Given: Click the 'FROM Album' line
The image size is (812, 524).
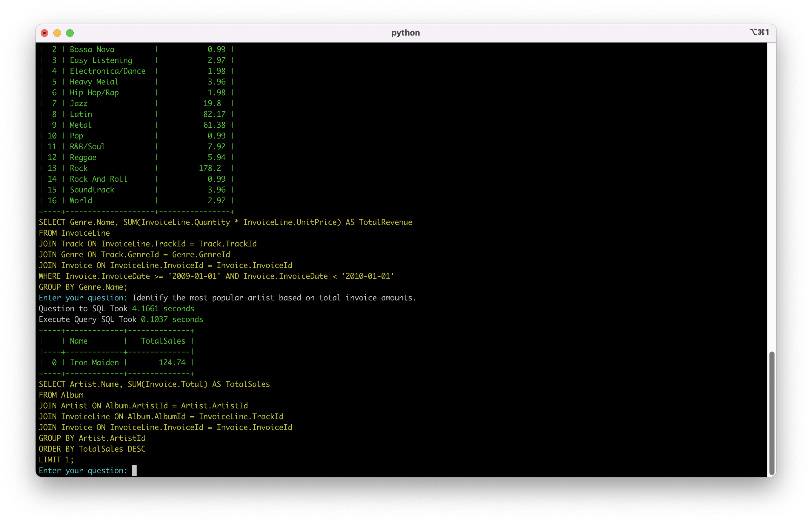Looking at the screenshot, I should pos(61,395).
